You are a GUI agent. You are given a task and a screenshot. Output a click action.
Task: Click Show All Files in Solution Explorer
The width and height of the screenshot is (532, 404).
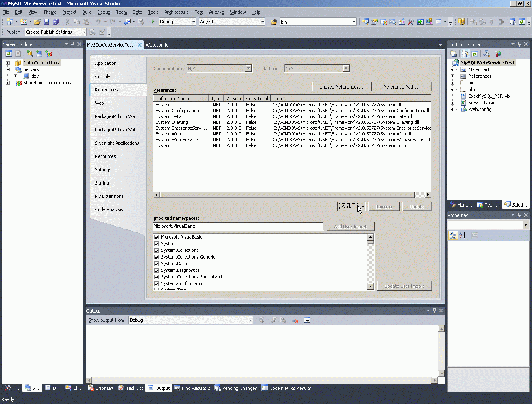(x=465, y=54)
